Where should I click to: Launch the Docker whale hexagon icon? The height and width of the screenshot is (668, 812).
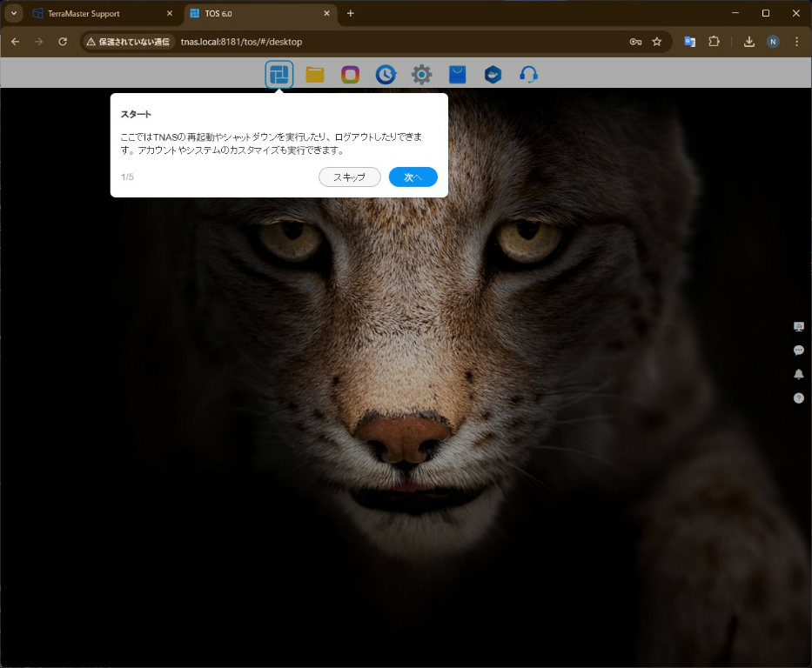493,75
